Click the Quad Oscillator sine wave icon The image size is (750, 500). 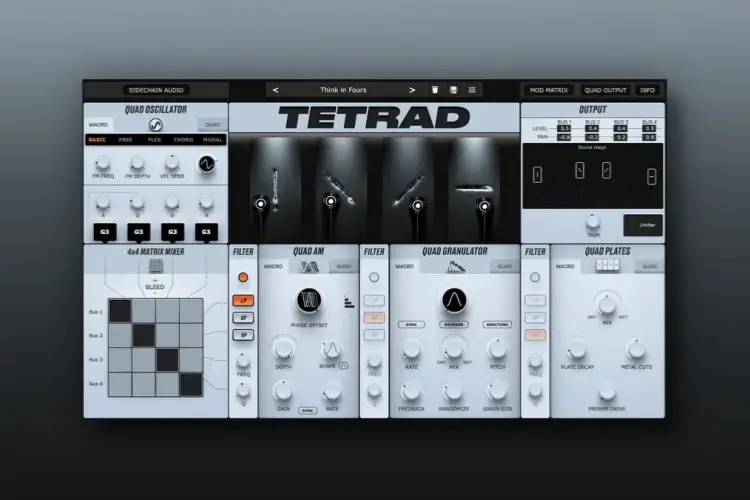tap(155, 125)
